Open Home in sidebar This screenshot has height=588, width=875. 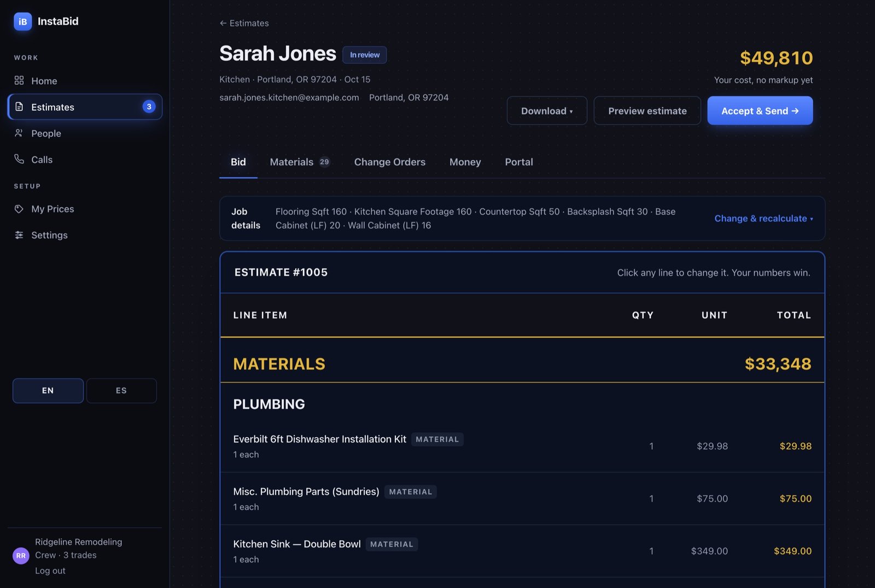coord(85,80)
